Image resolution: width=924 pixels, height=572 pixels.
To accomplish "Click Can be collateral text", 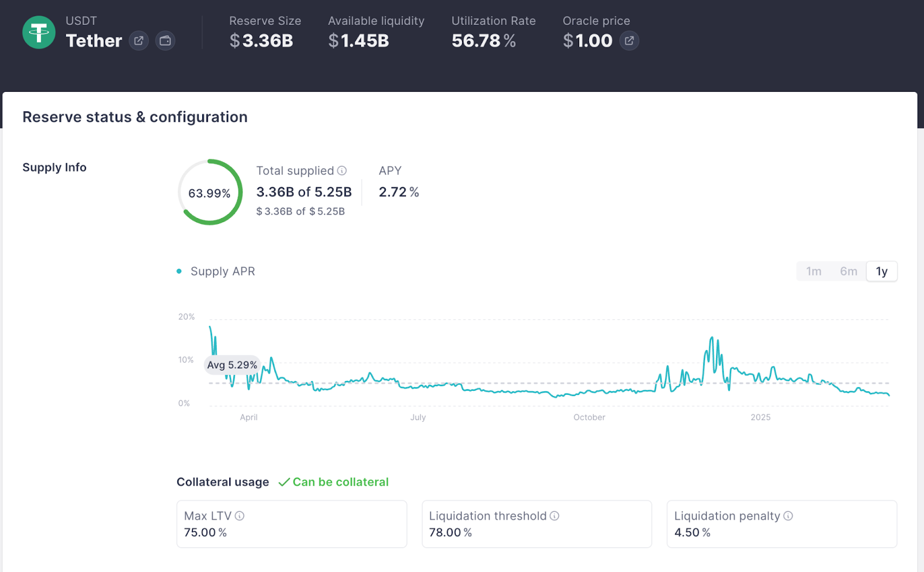I will tap(341, 482).
